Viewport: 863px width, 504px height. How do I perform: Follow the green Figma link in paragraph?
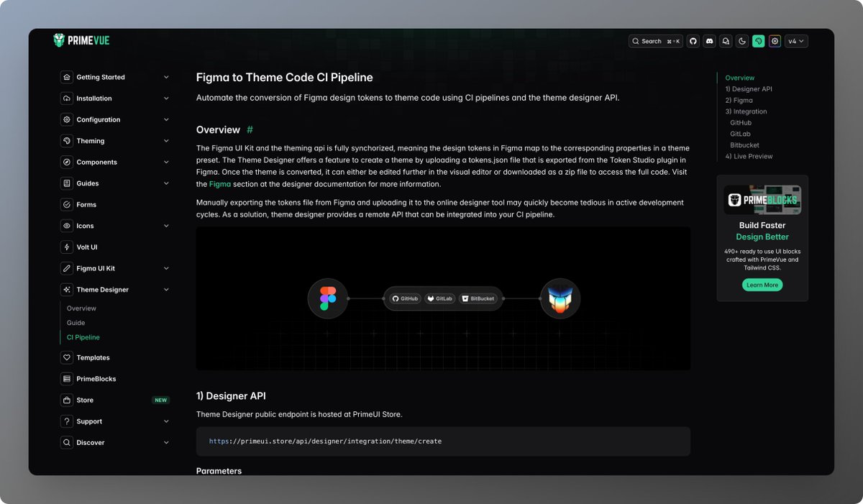(x=220, y=184)
